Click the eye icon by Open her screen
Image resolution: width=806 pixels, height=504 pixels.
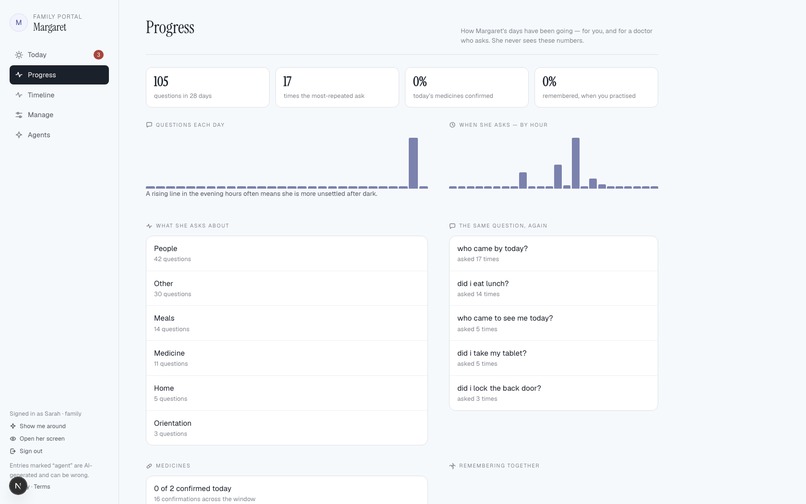point(13,439)
